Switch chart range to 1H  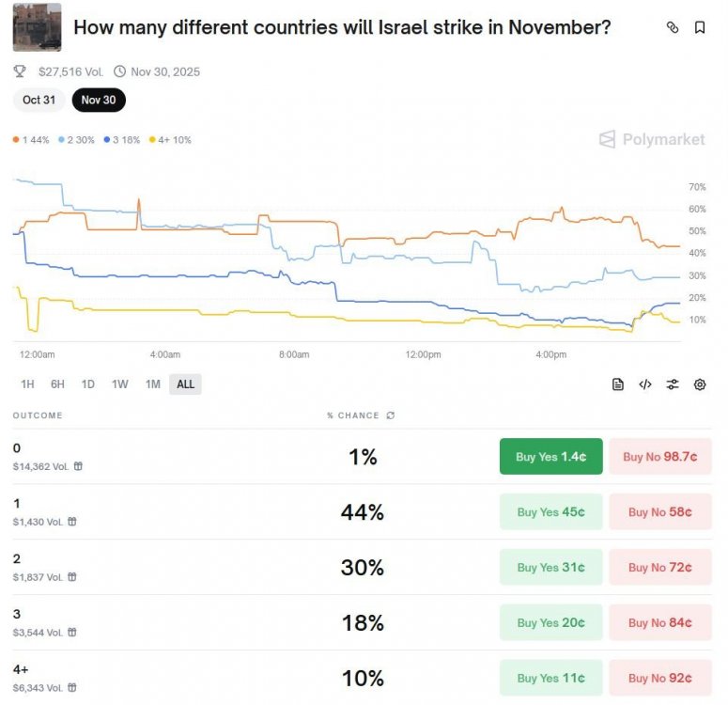click(x=27, y=384)
